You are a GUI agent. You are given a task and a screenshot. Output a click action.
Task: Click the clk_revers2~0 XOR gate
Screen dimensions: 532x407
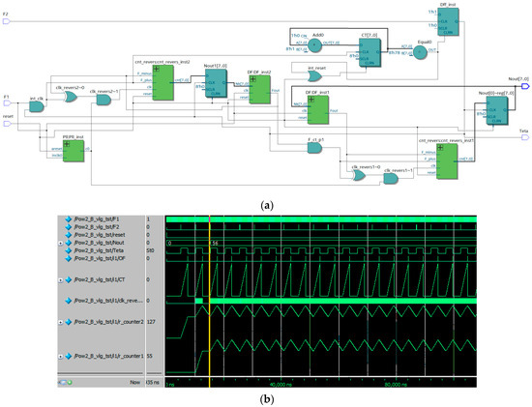pyautogui.click(x=71, y=97)
